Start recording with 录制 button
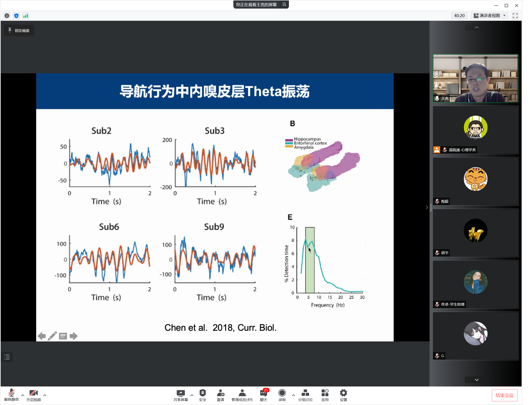532x405 pixels. coord(282,395)
